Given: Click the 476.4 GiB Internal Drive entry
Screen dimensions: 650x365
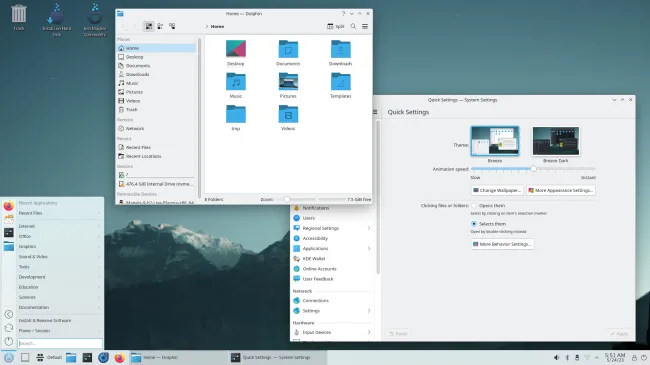Looking at the screenshot, I should point(156,184).
